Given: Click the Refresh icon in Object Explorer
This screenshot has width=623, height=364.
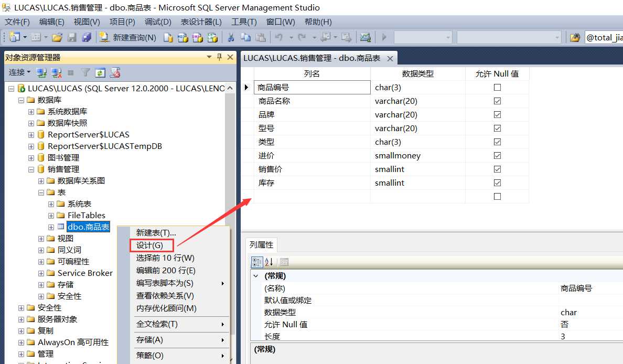Looking at the screenshot, I should click(x=100, y=73).
